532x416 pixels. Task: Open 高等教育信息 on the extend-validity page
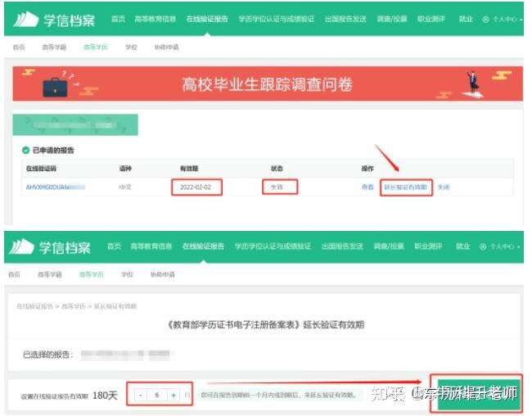pyautogui.click(x=151, y=246)
